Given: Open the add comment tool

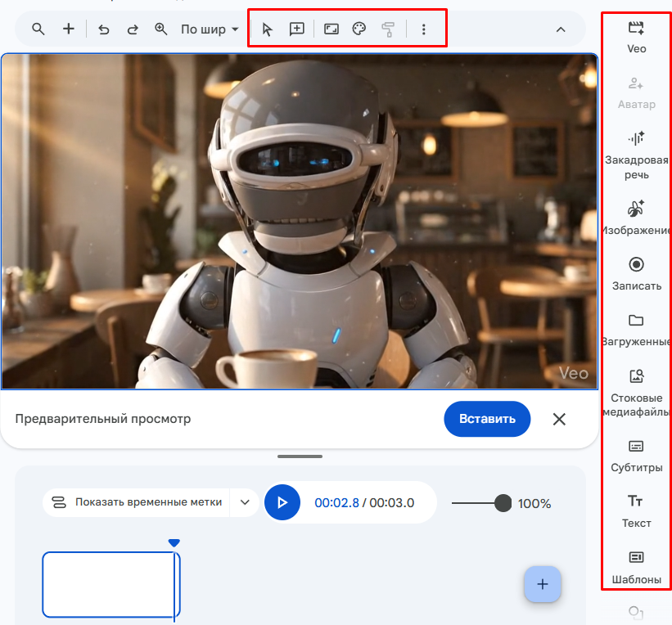Looking at the screenshot, I should click(x=296, y=29).
